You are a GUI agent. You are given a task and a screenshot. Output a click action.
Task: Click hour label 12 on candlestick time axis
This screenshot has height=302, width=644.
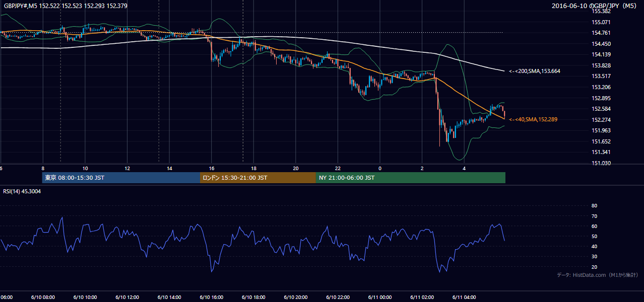[127, 168]
